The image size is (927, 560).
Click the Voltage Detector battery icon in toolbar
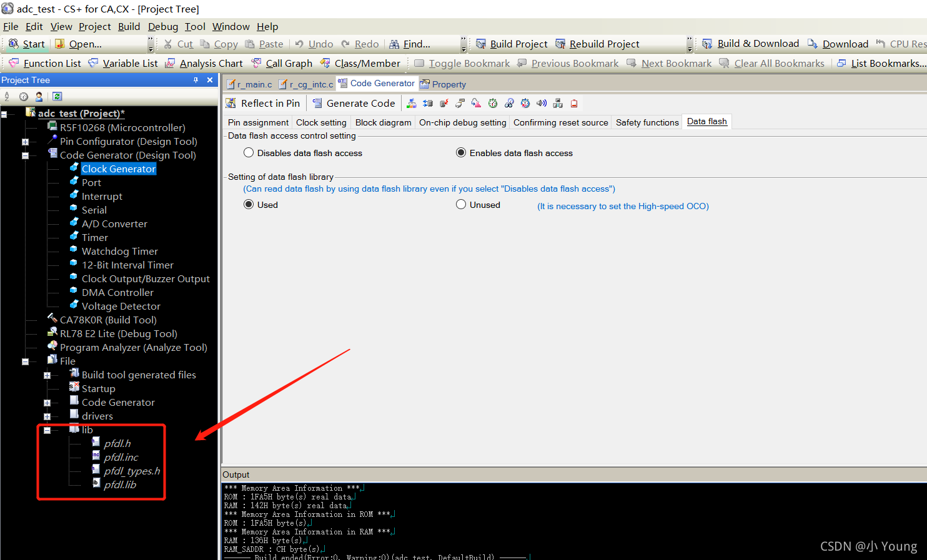pyautogui.click(x=574, y=104)
